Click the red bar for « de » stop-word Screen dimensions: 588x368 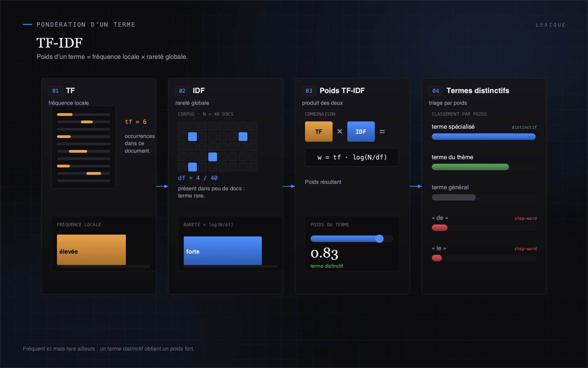coord(440,228)
